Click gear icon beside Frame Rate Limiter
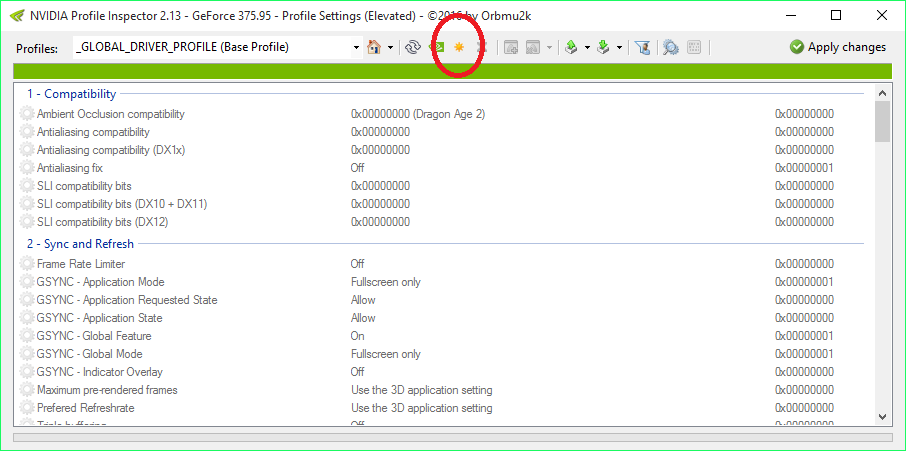The image size is (906, 451). click(27, 264)
